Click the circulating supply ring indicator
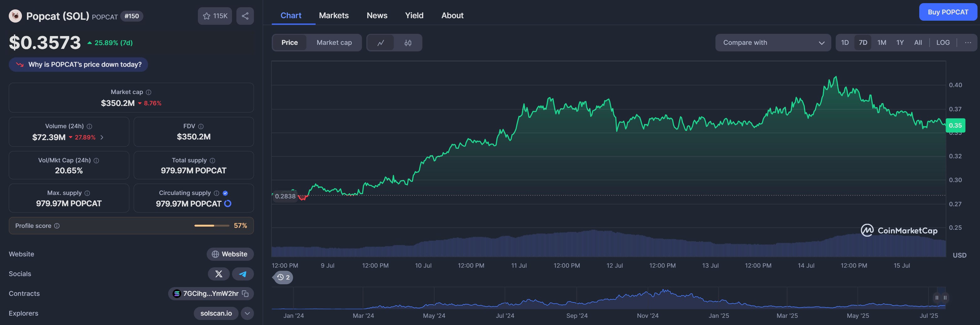980x325 pixels. pyautogui.click(x=228, y=203)
